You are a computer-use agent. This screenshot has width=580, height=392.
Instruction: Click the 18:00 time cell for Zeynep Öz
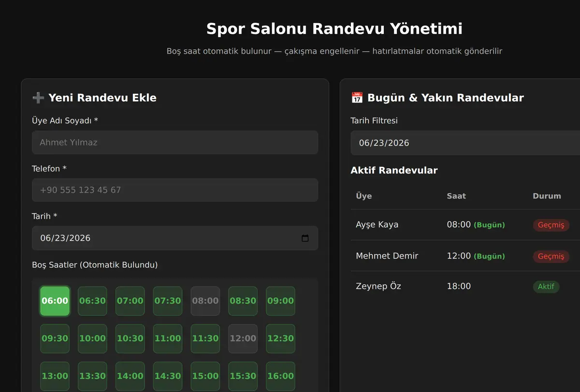point(459,286)
